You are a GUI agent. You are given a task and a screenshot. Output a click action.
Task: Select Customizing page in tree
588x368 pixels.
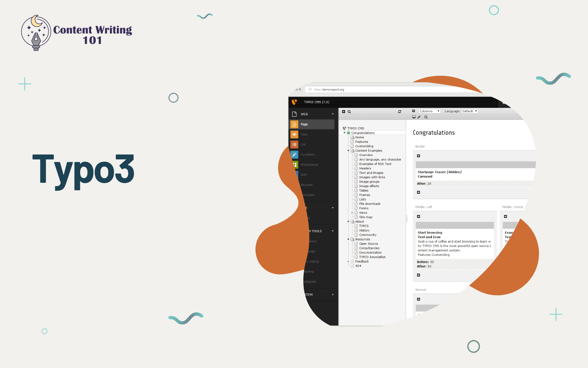coord(364,146)
